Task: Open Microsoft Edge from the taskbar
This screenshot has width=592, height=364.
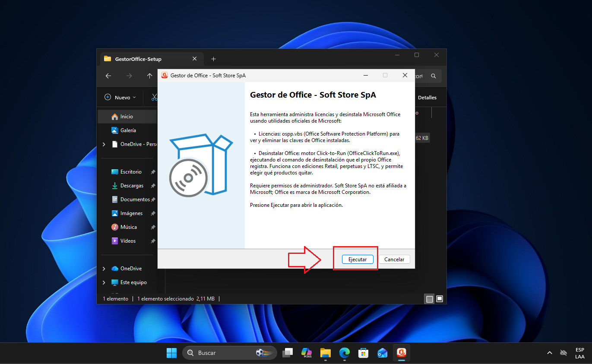Action: (x=344, y=353)
